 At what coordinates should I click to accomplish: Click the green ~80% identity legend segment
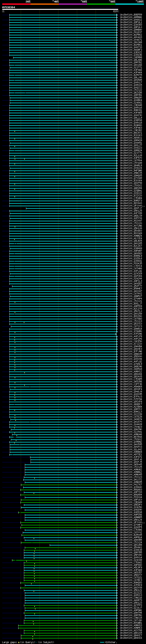click(x=101, y=4)
